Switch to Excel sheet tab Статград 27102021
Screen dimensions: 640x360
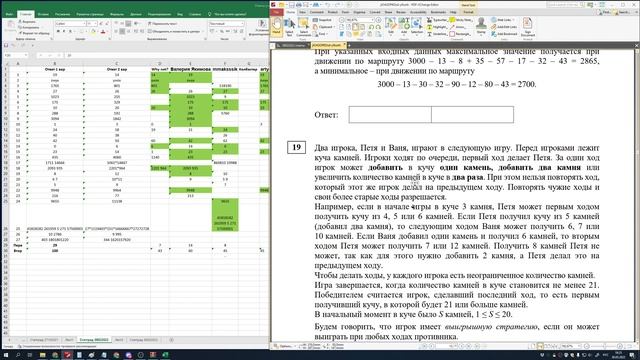(44, 340)
